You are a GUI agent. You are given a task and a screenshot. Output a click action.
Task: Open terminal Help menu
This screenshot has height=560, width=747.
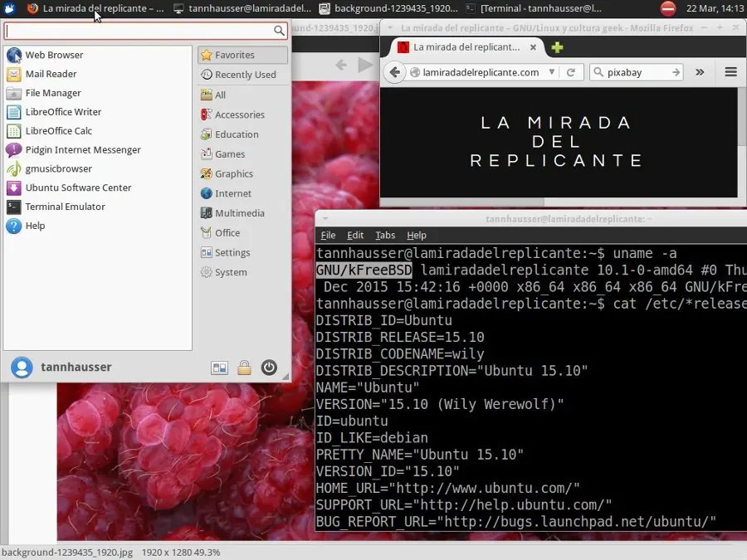(x=417, y=236)
